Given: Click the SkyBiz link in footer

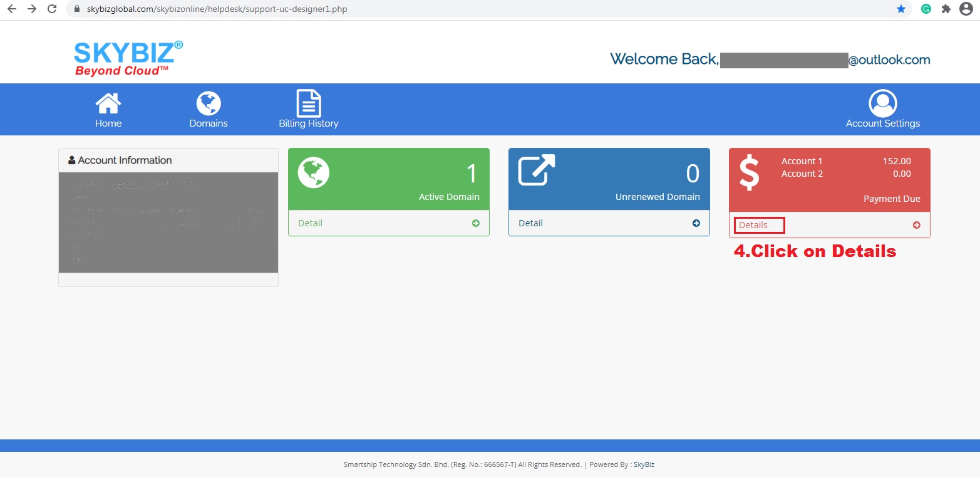Looking at the screenshot, I should point(644,464).
